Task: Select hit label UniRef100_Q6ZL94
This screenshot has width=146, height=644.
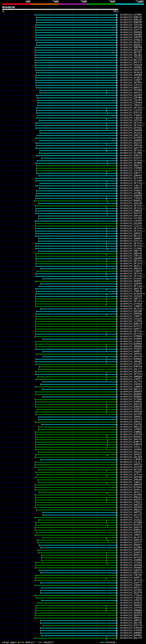Action: 131,50
